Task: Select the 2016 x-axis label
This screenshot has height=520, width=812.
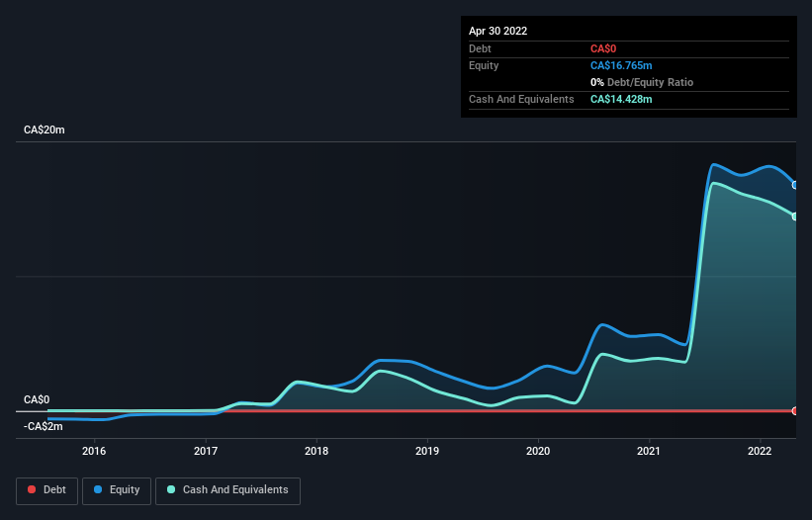Action: pos(94,451)
